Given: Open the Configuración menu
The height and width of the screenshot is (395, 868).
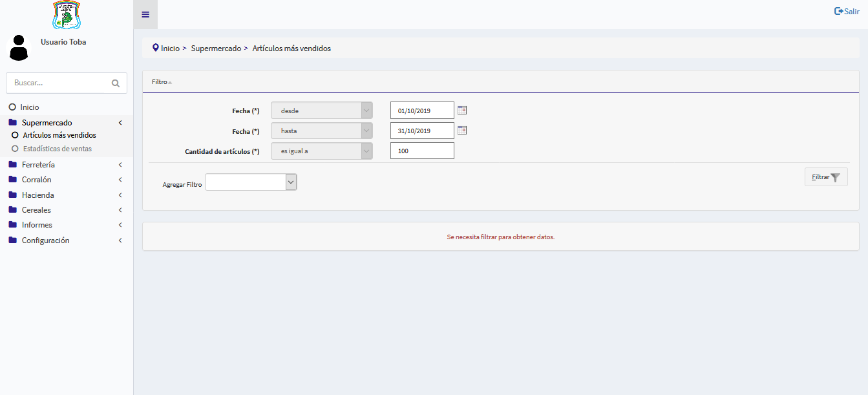Looking at the screenshot, I should click(45, 240).
